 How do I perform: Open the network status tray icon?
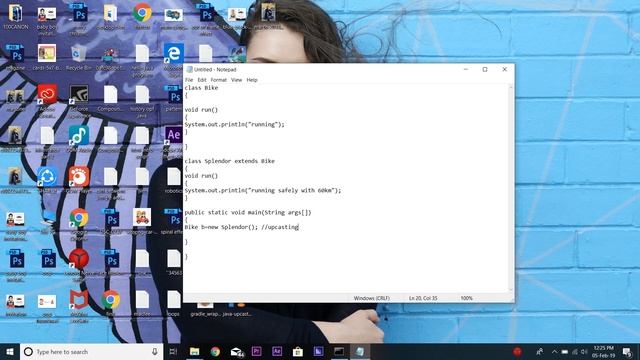(x=575, y=351)
